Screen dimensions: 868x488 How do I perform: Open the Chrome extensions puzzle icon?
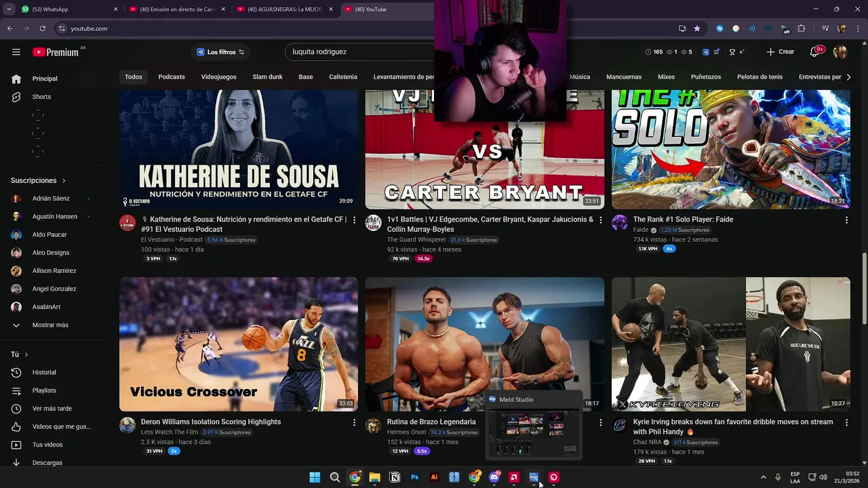(802, 28)
